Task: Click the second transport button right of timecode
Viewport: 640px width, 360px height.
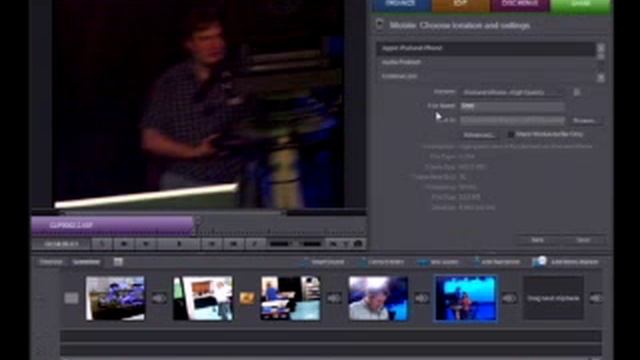Action: click(124, 244)
